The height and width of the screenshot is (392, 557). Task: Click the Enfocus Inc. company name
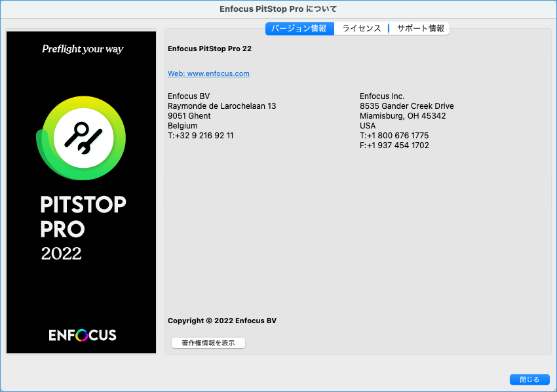click(382, 96)
